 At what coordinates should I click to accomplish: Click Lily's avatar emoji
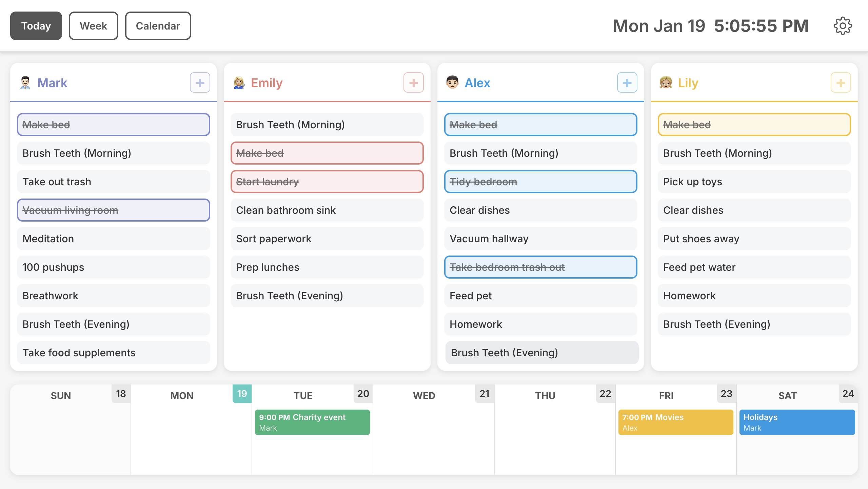pos(666,82)
